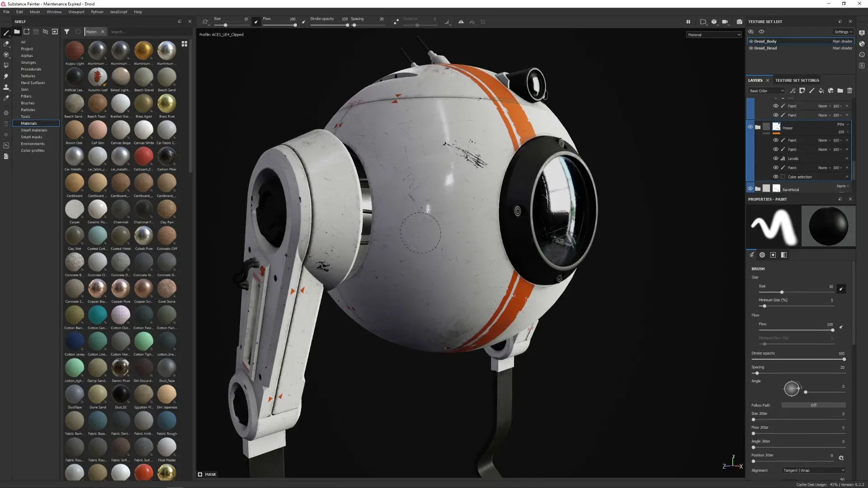
Task: Adjust Spacing slider in top toolbar
Action: tap(368, 25)
